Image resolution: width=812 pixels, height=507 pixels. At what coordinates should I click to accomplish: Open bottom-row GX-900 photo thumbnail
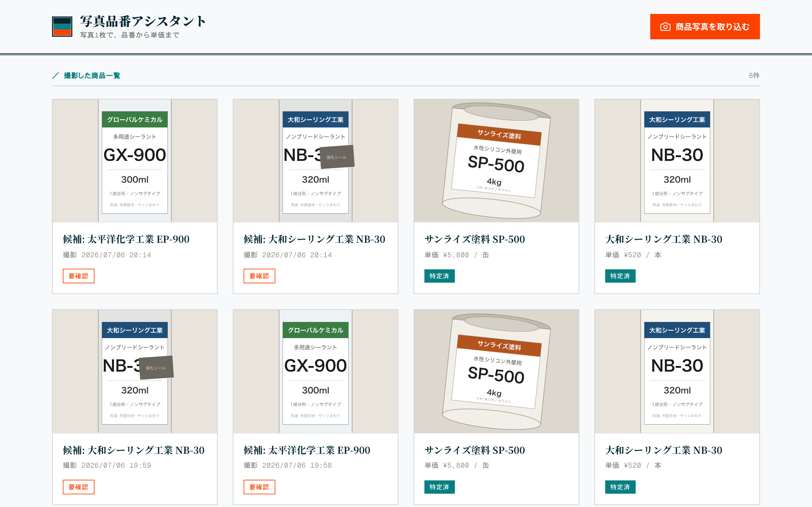(315, 371)
